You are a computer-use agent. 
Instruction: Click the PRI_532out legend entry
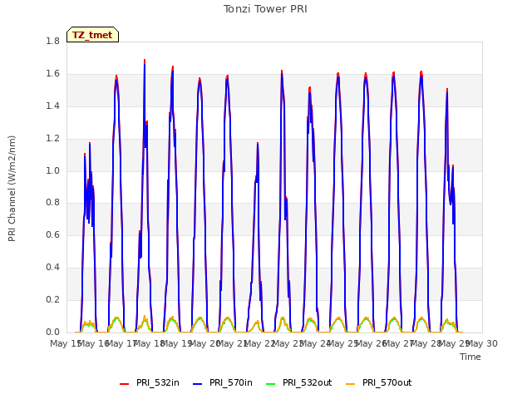[x=299, y=382]
